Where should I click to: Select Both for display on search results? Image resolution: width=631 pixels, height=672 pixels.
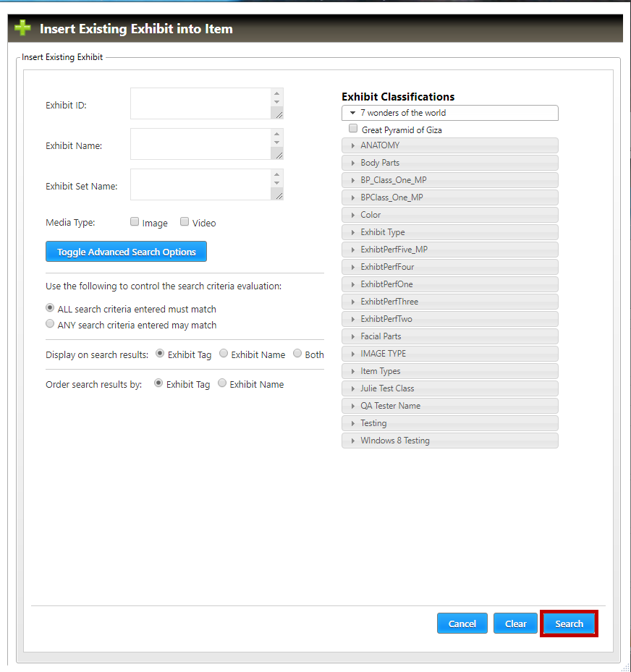coord(297,354)
